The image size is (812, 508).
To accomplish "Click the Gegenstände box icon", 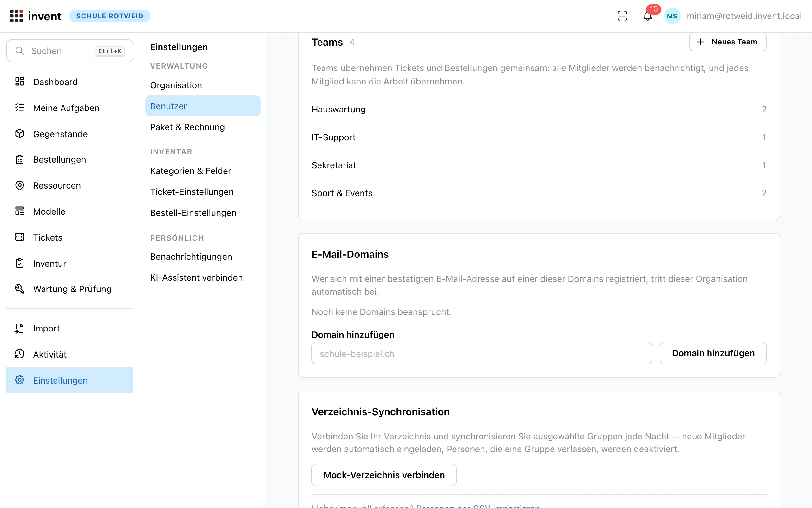I will tap(19, 134).
